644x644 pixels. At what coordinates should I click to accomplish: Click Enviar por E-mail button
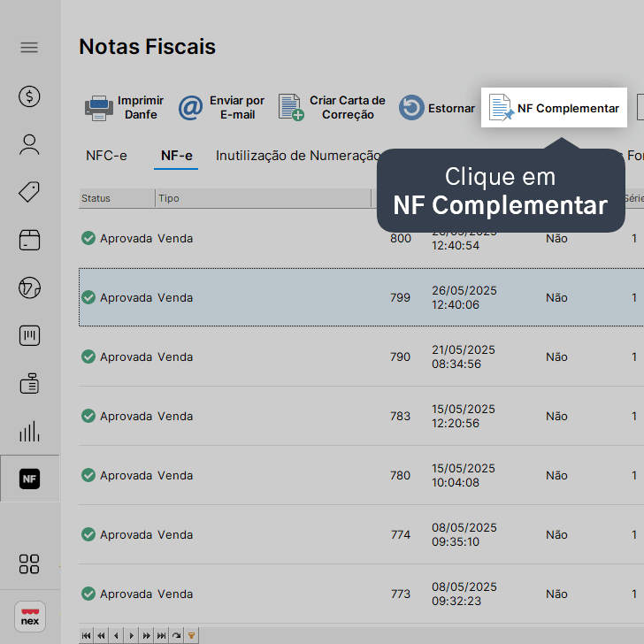tap(222, 108)
